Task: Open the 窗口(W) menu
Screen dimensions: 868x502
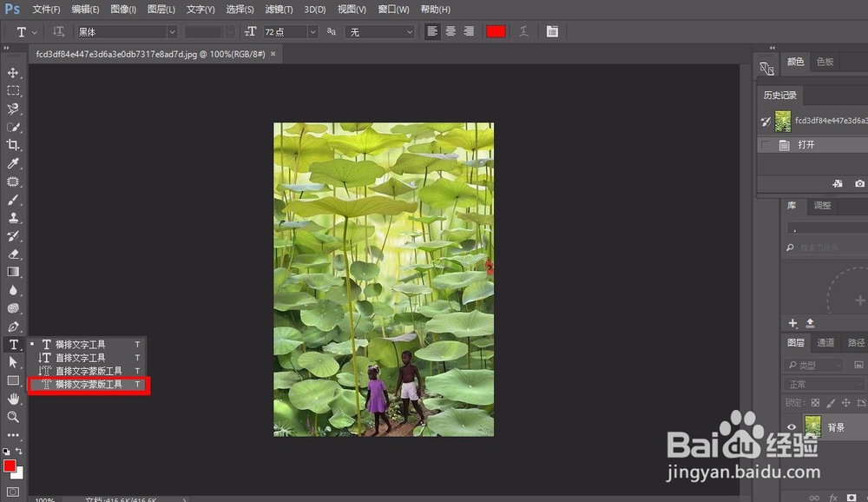Action: pos(393,10)
